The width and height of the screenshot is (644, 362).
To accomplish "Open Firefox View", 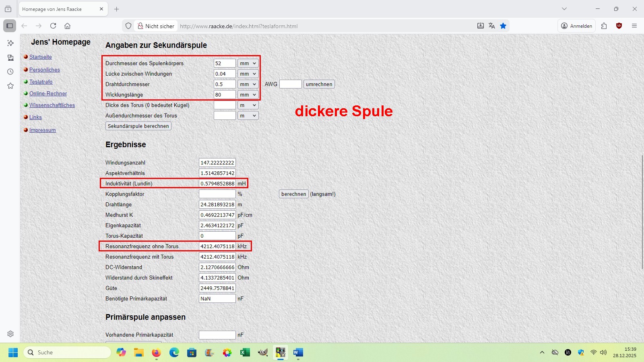I will tap(8, 9).
